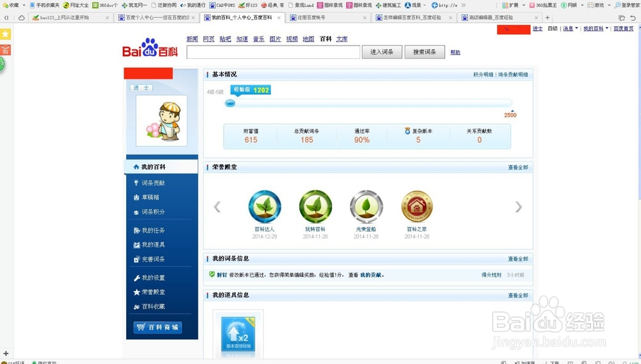Click 查看全部 for 我的词条信息

pyautogui.click(x=518, y=259)
